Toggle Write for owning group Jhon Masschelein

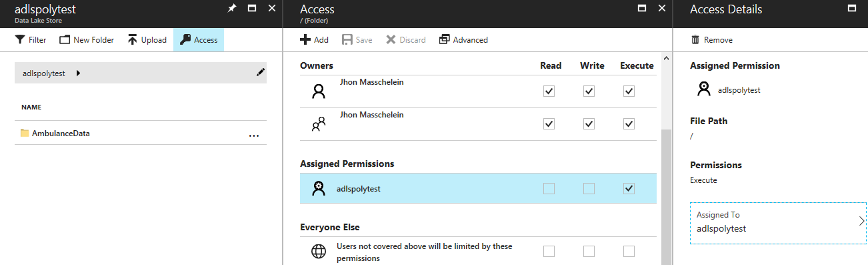click(x=589, y=123)
